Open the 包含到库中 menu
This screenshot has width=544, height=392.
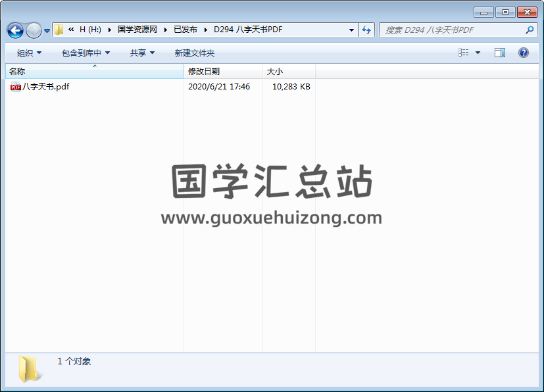86,53
